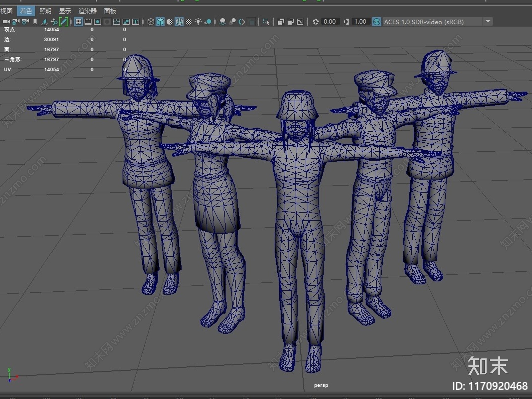The height and width of the screenshot is (399, 532).
Task: Toggle the Safe Action display
Action: tap(126, 22)
